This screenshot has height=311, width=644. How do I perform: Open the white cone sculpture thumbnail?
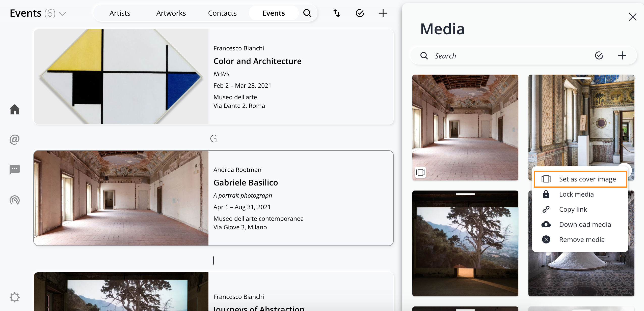581,274
